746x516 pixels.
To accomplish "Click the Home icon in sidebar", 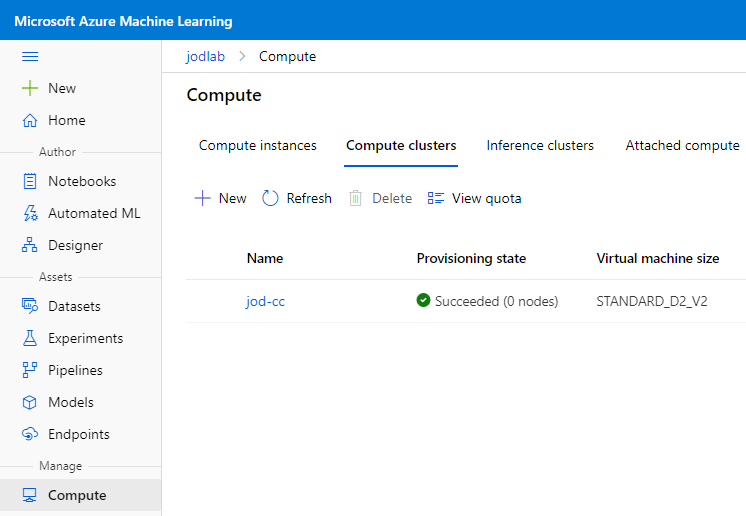I will tap(30, 120).
